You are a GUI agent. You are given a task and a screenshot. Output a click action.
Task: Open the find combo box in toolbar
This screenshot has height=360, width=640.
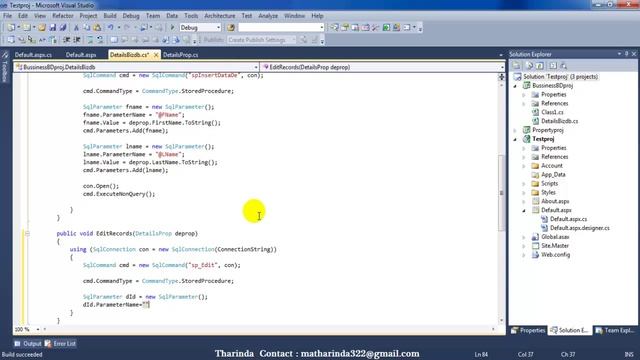pos(322,28)
